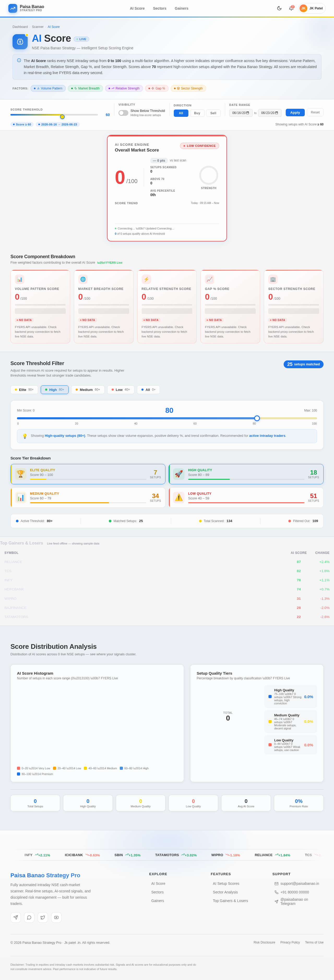Click the Score ≥ 60 filter tag
Viewport: 334px width, 980px height.
coord(22,124)
